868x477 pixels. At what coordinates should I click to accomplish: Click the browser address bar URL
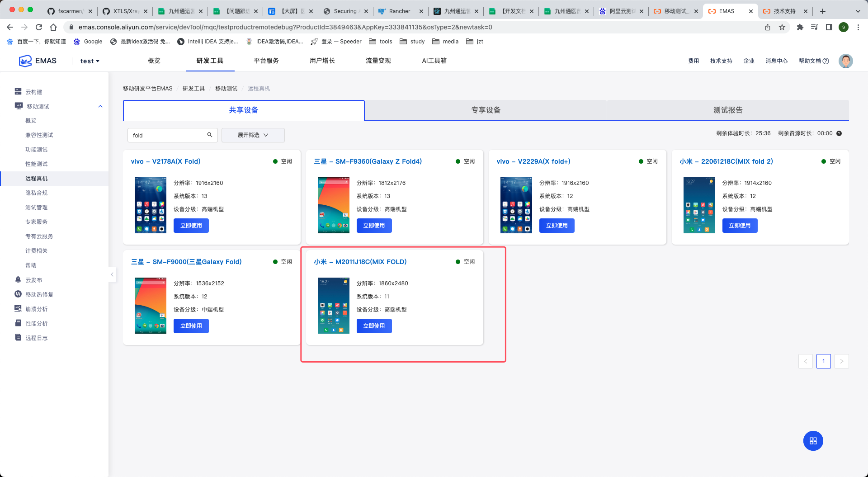click(x=285, y=27)
